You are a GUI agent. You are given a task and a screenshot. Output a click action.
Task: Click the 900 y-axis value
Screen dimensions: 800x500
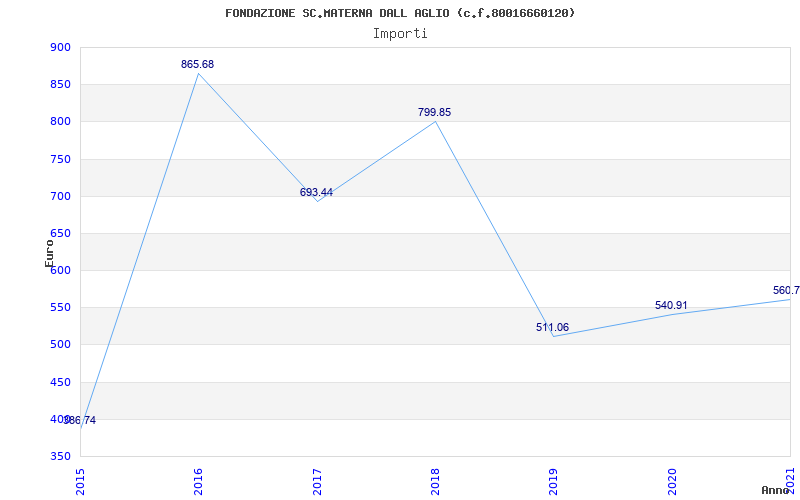point(60,47)
